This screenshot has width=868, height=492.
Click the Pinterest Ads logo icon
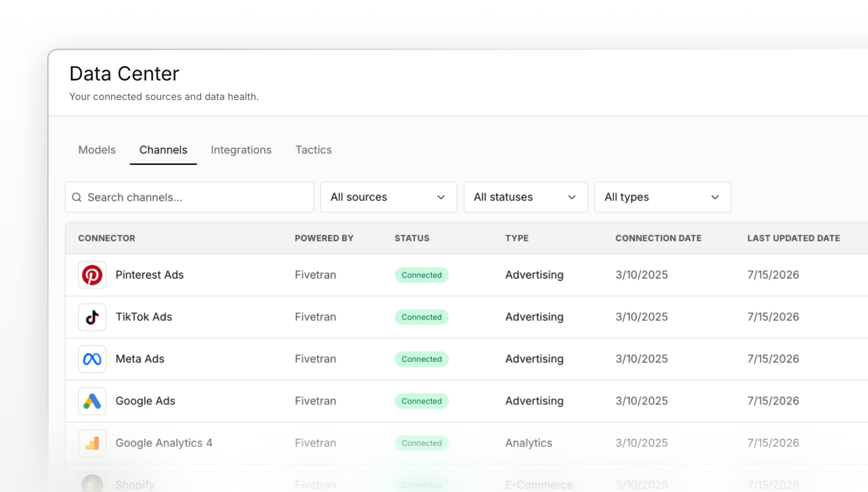tap(92, 275)
